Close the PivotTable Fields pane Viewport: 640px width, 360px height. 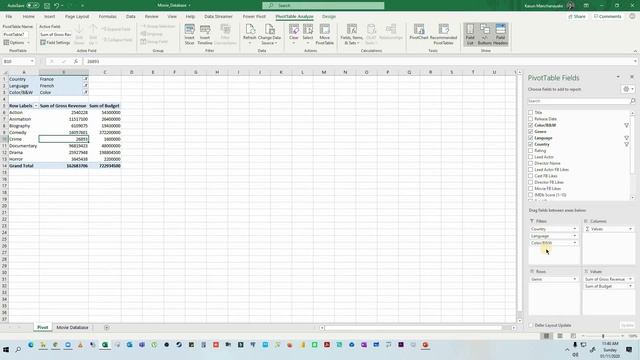tap(632, 77)
